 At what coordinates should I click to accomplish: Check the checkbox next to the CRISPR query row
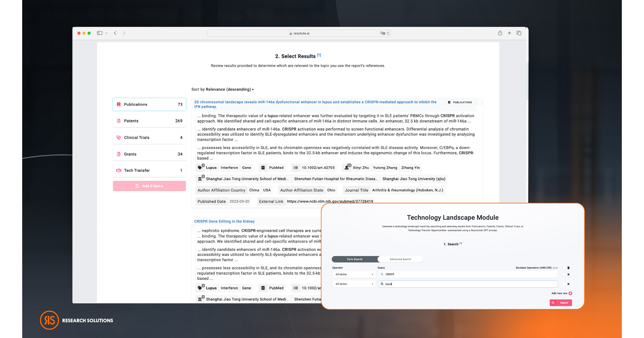pos(564,274)
